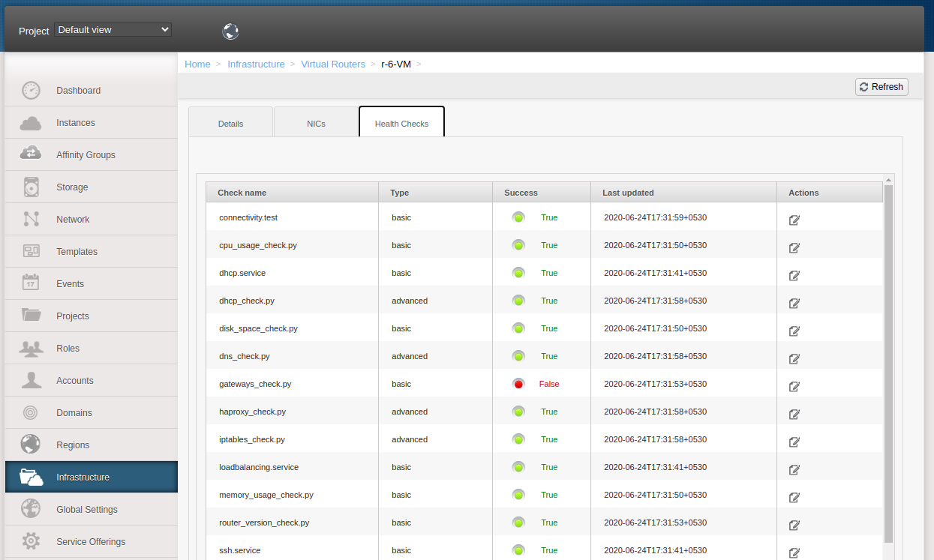The width and height of the screenshot is (934, 560).
Task: Click the green status light for connectivity.test
Action: pos(518,217)
